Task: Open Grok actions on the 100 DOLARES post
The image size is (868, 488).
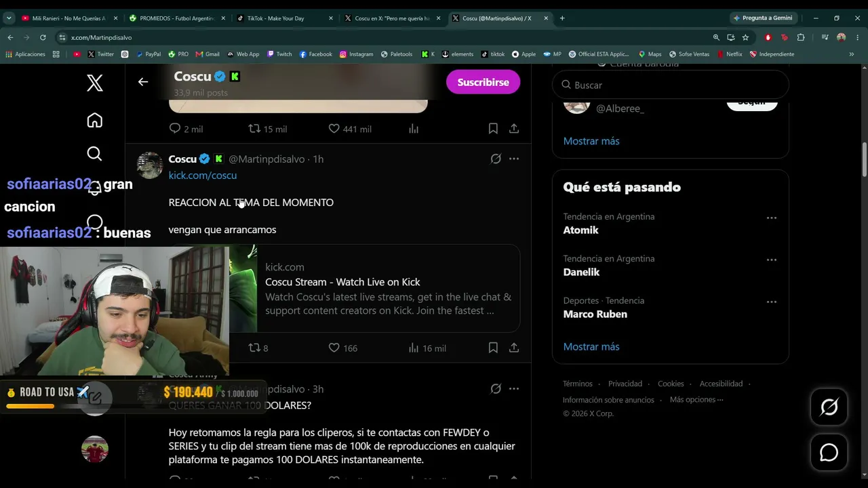Action: pos(496,388)
